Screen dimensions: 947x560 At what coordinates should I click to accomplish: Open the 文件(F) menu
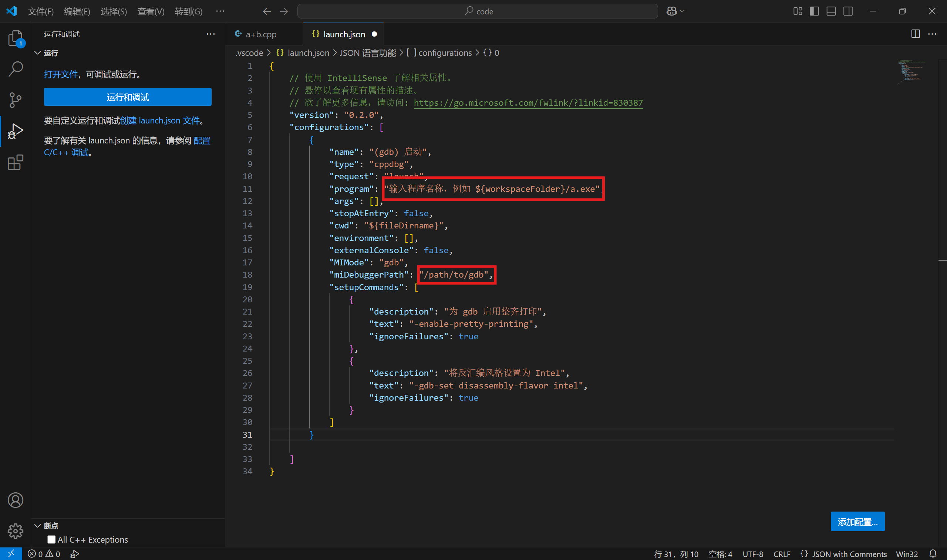coord(40,11)
